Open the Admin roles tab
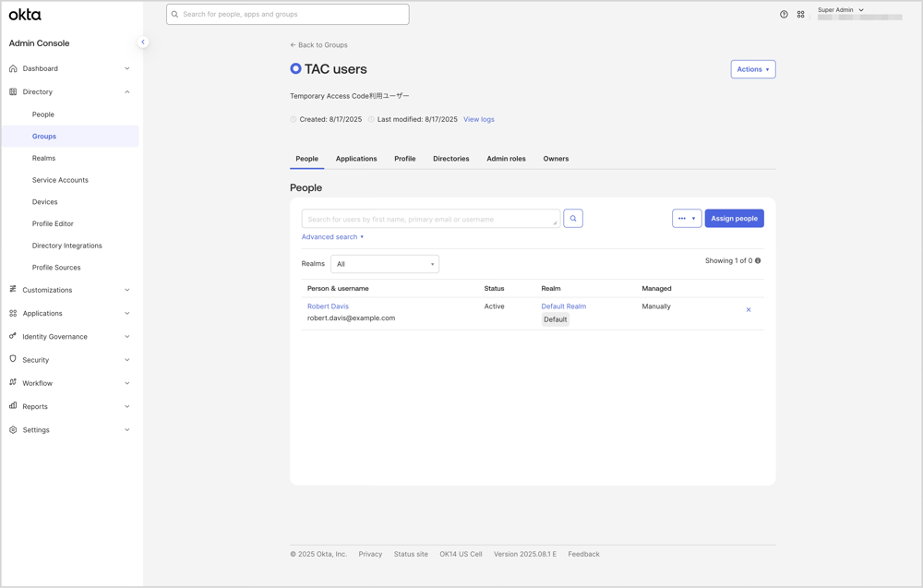The width and height of the screenshot is (923, 588). tap(506, 159)
